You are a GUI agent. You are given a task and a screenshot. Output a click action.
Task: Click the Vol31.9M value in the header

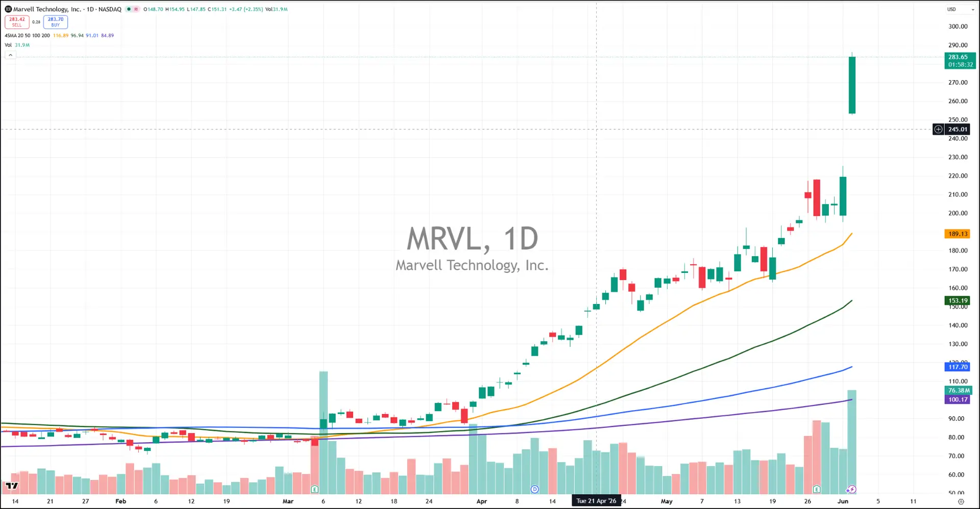click(x=277, y=9)
